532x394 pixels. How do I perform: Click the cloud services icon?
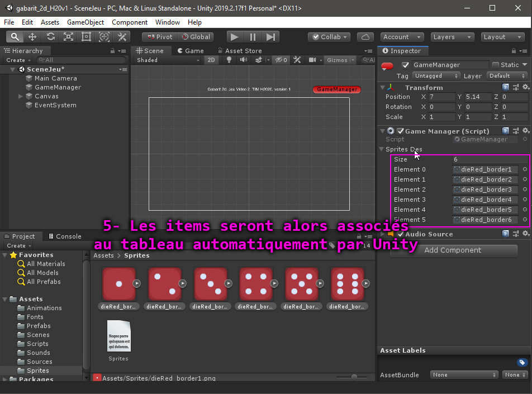(365, 37)
